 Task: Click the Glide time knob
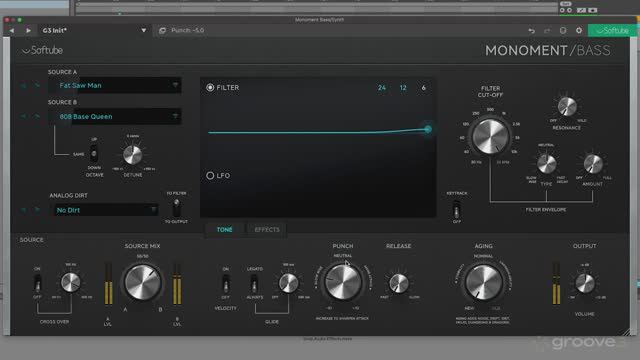pos(288,283)
